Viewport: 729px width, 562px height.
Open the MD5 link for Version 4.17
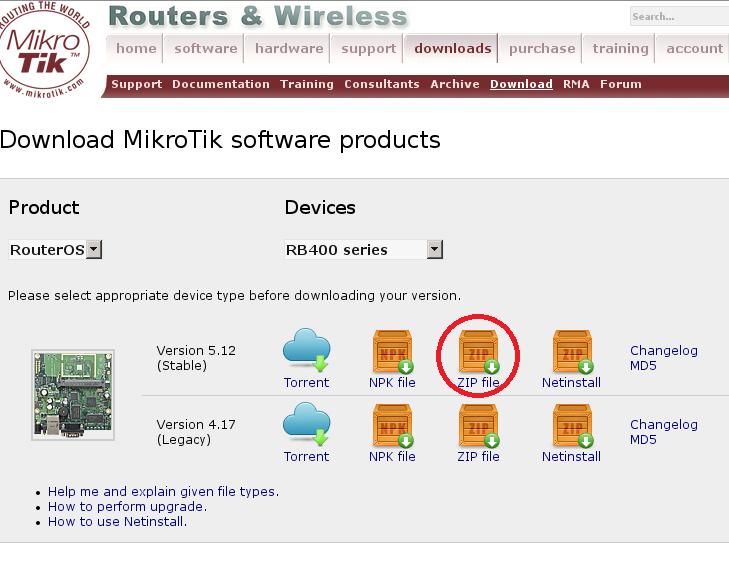coord(643,440)
